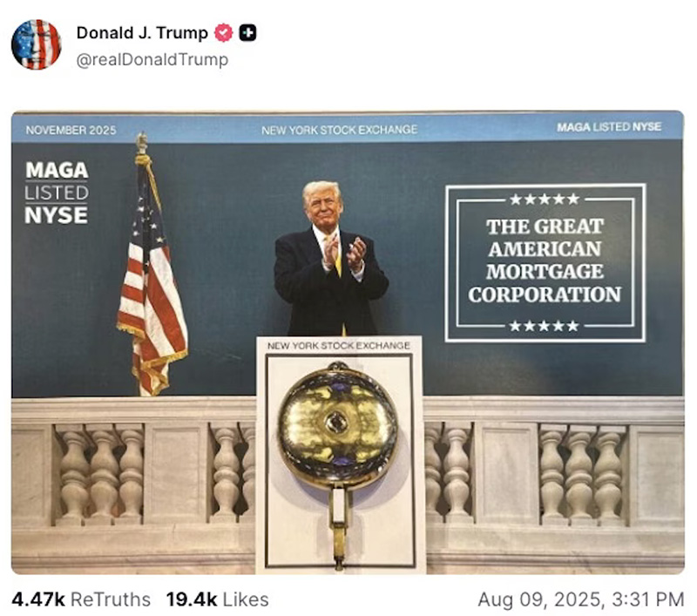The height and width of the screenshot is (616, 697).
Task: Click the top-right MAGA LISTED NYSE header text
Action: (609, 127)
